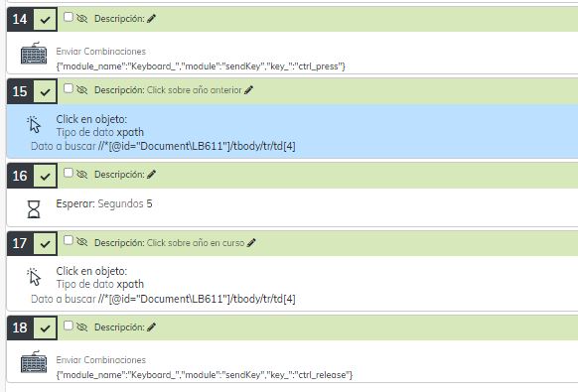Select step number 14 label
578x392 pixels.
pos(20,19)
